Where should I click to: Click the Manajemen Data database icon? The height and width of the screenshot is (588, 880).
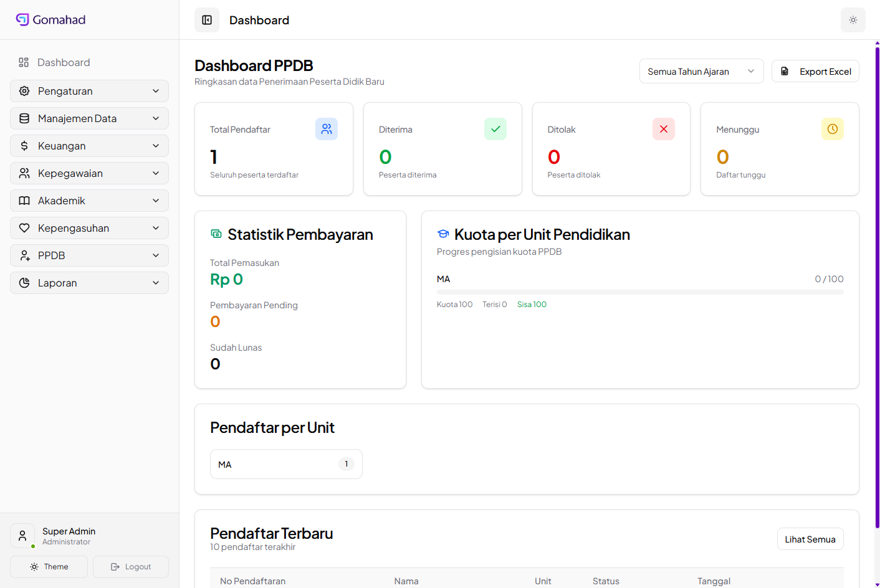(24, 118)
